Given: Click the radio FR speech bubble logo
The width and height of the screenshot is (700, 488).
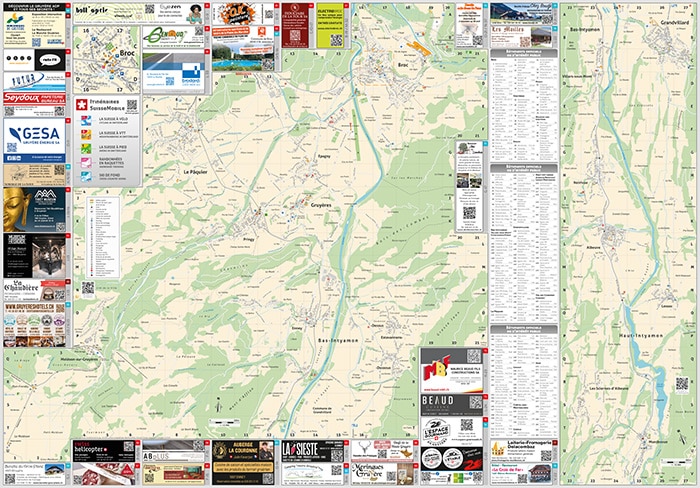Looking at the screenshot, I should [x=50, y=60].
